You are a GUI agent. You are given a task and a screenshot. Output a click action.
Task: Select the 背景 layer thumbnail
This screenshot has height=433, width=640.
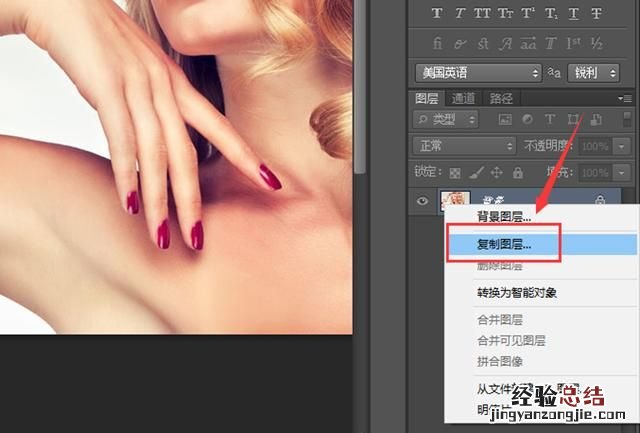(455, 198)
